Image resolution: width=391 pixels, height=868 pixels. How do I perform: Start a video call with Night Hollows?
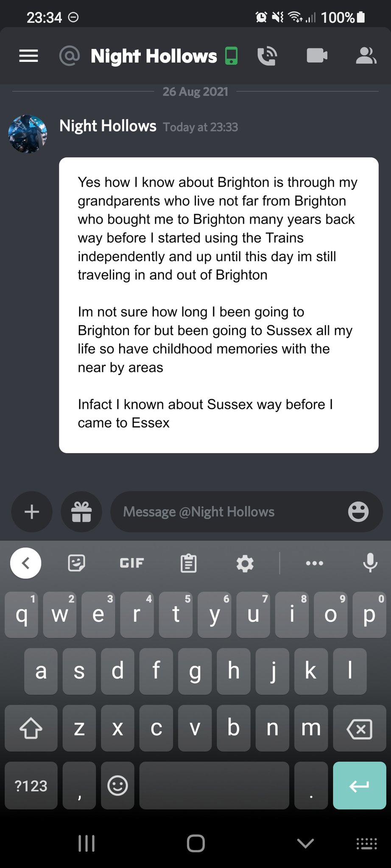[317, 56]
